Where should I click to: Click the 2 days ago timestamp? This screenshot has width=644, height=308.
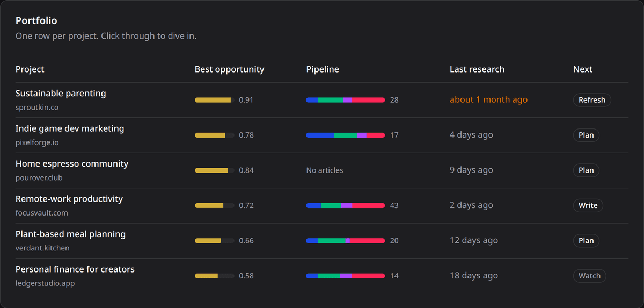[x=471, y=205]
